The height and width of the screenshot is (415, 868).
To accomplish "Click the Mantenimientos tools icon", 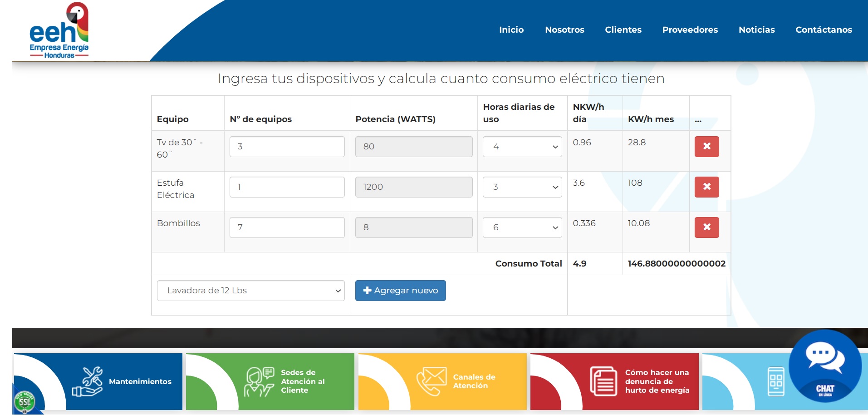I will pyautogui.click(x=88, y=382).
